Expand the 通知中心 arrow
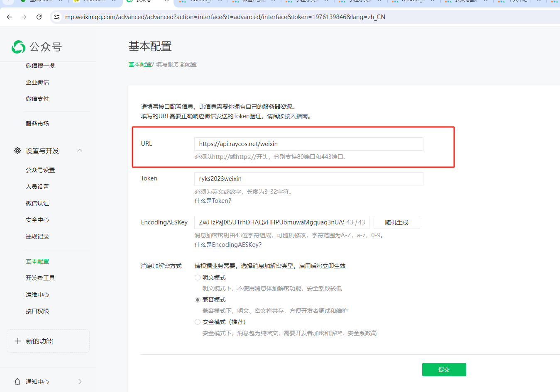 click(80, 382)
